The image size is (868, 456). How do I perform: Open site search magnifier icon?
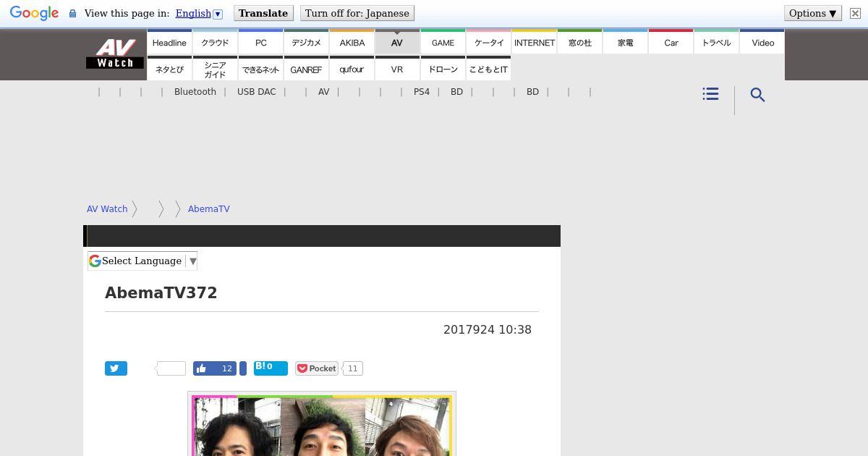tap(757, 95)
